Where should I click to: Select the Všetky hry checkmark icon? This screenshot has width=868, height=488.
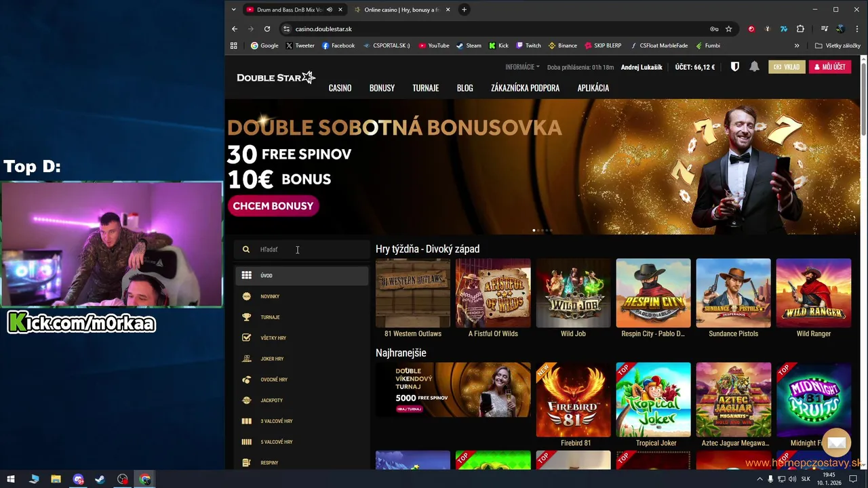[246, 338]
